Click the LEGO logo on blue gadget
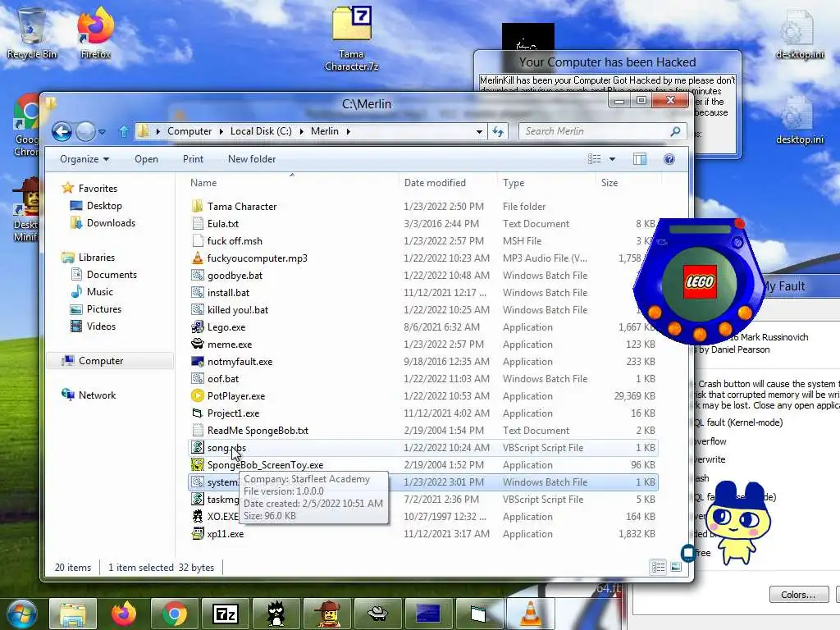The image size is (840, 630). (699, 282)
